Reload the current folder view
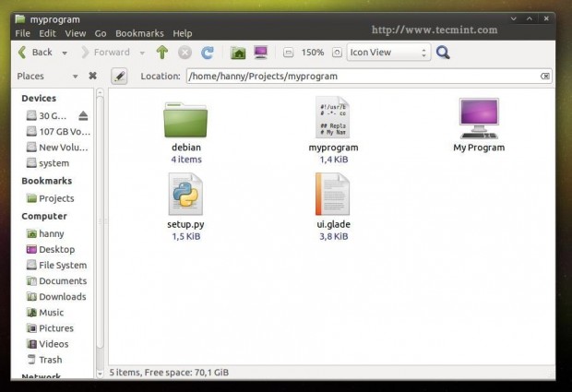The width and height of the screenshot is (572, 392). pos(208,53)
